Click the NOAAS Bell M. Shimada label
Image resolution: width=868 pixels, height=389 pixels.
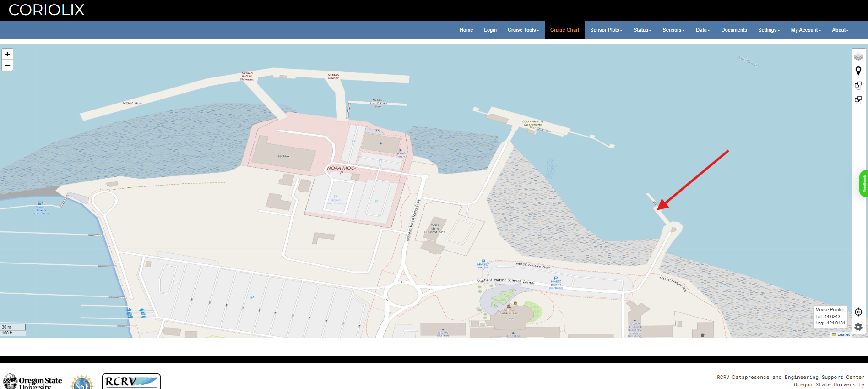(x=247, y=76)
